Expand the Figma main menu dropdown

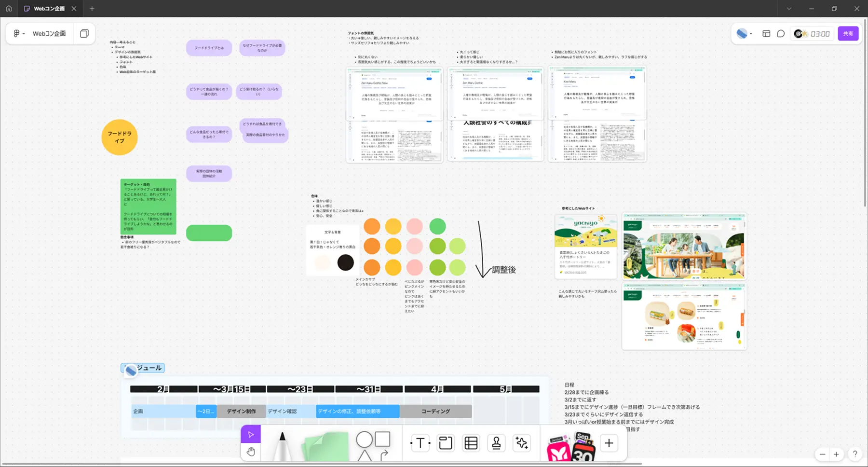[19, 34]
